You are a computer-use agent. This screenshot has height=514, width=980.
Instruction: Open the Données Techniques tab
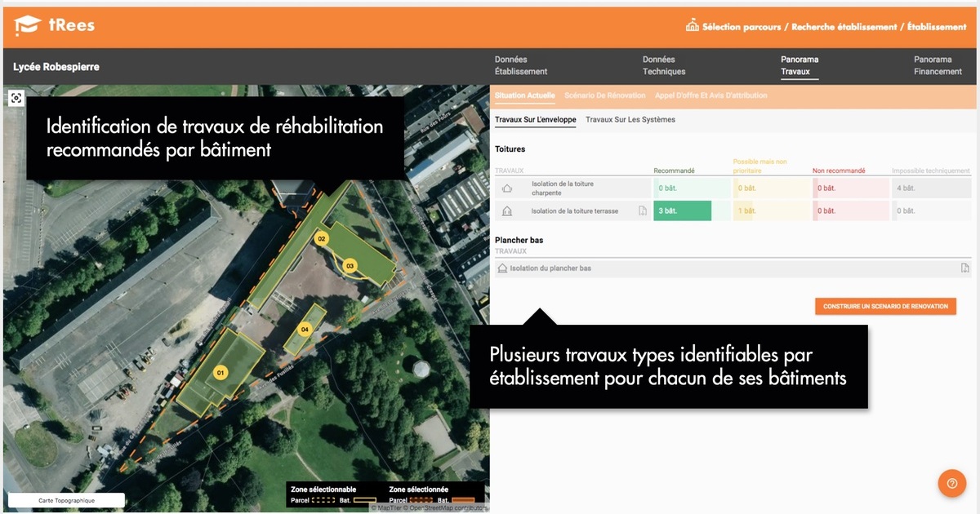tap(664, 65)
